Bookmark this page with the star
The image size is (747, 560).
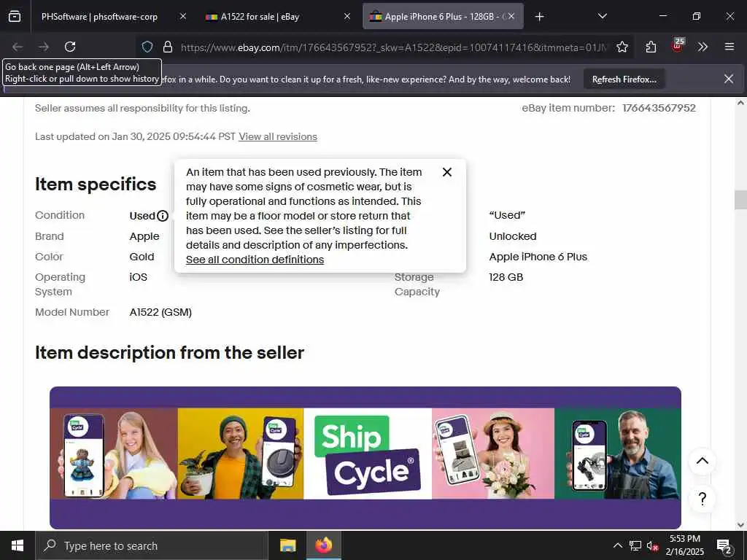coord(622,47)
